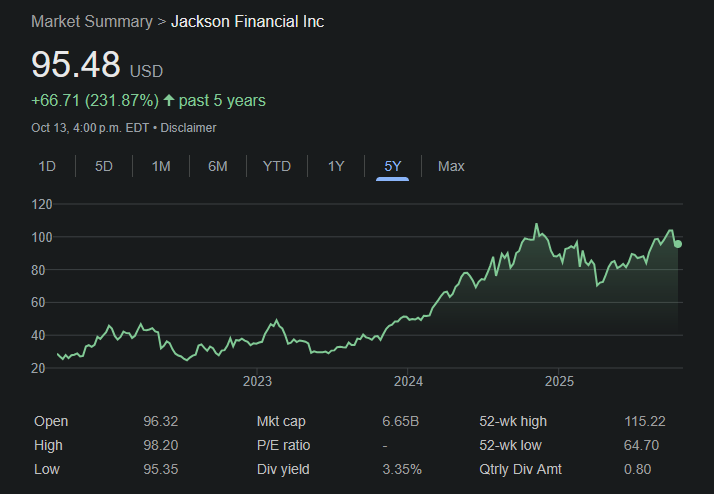Show the Max history chart
Viewport: 714px width, 494px height.
pyautogui.click(x=451, y=166)
